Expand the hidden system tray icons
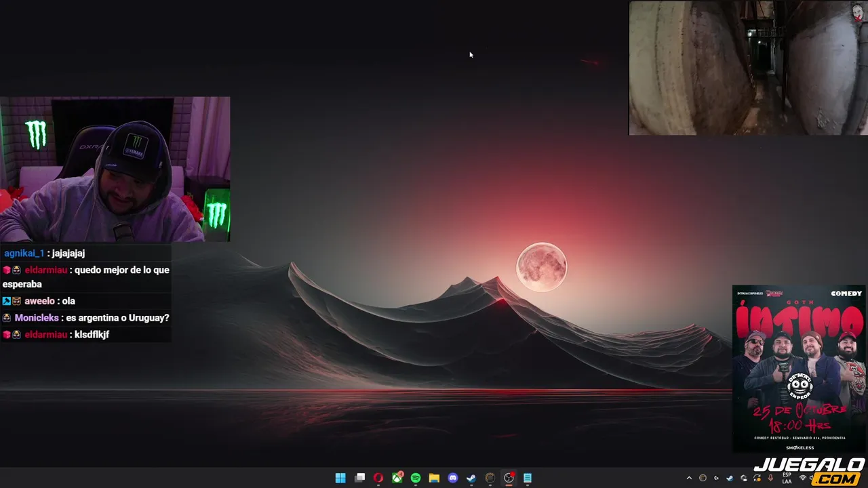 point(689,478)
